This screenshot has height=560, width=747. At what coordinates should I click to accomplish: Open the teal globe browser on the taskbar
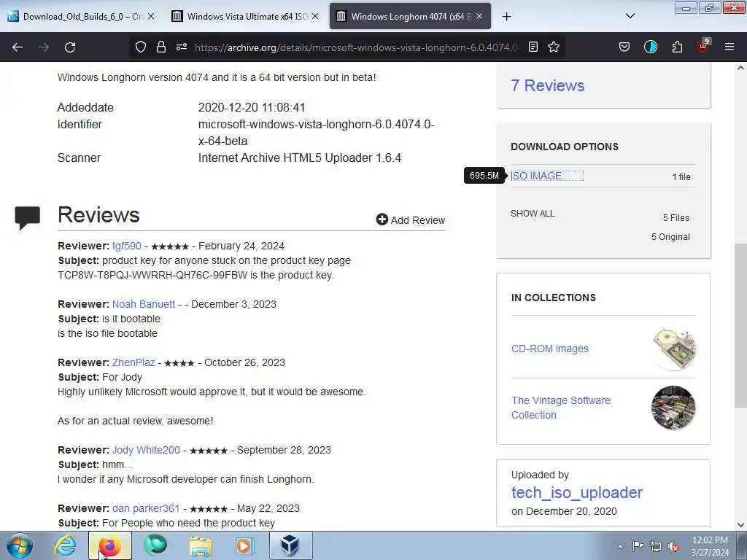coord(155,545)
